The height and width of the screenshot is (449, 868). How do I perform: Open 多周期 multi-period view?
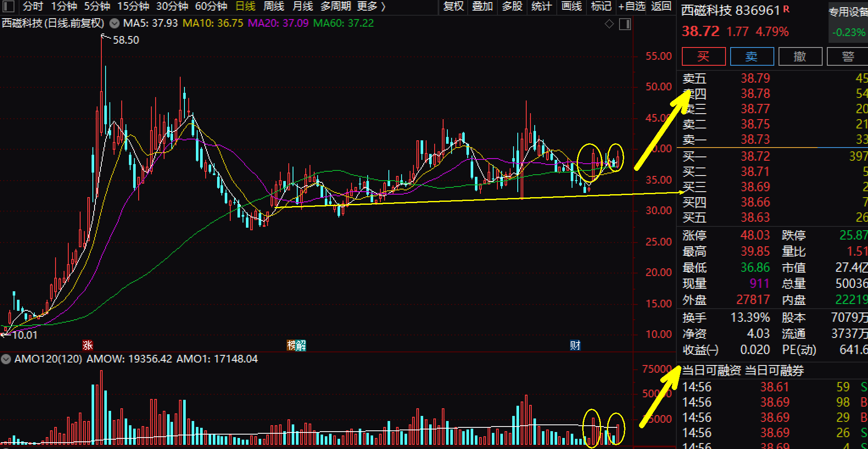click(x=336, y=6)
